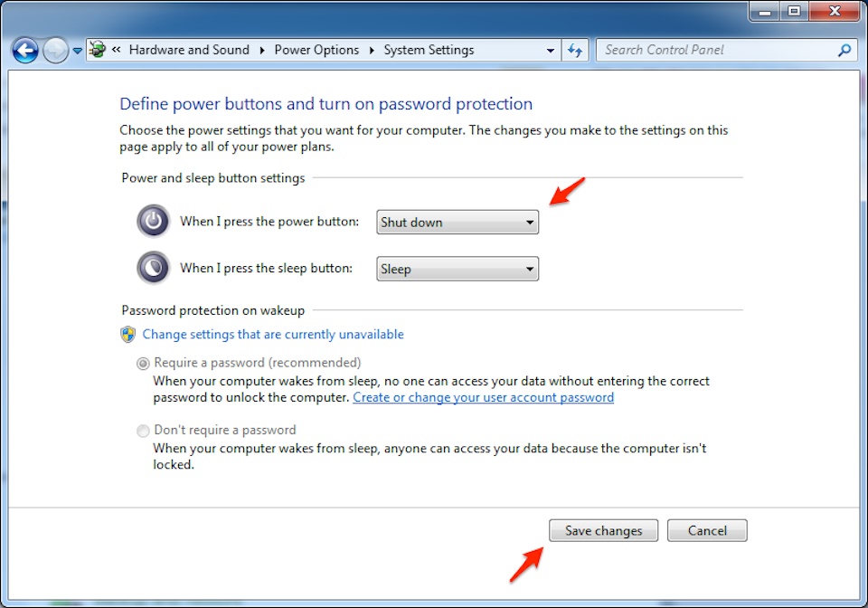Image resolution: width=868 pixels, height=608 pixels.
Task: Click the Forward navigation arrow
Action: tap(55, 51)
